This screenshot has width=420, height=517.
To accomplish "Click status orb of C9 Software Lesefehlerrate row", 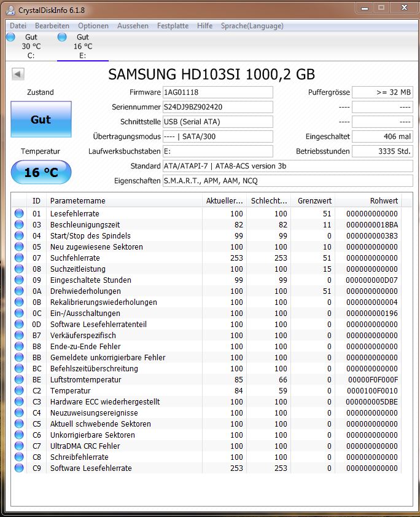I will point(19,468).
